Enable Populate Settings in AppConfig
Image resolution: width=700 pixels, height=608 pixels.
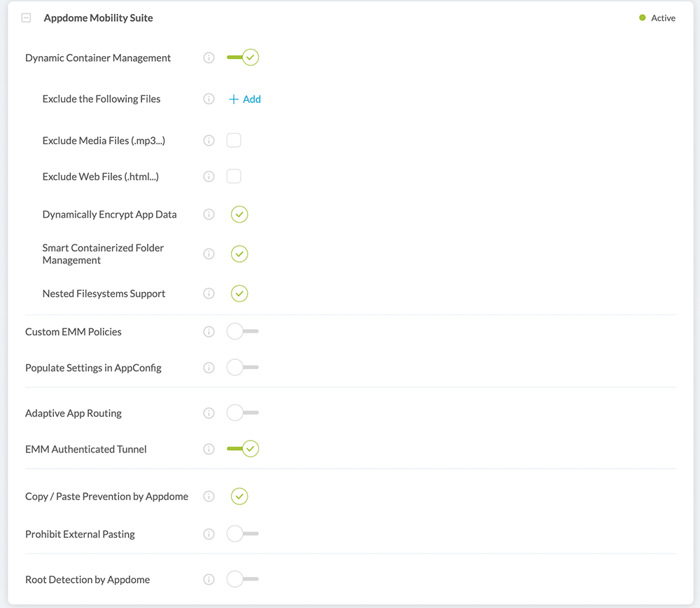tap(242, 367)
